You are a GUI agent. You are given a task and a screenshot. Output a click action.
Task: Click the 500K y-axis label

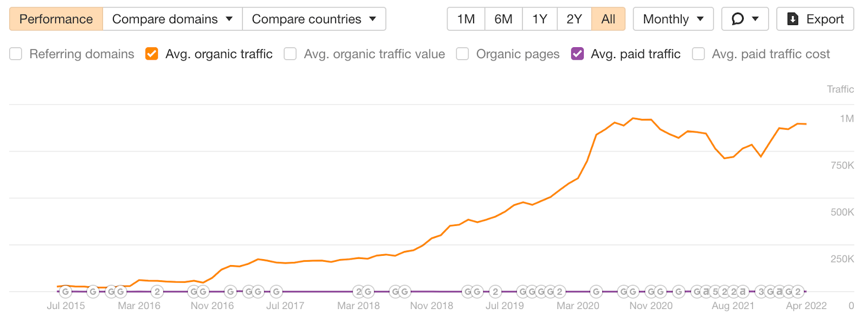pyautogui.click(x=842, y=212)
